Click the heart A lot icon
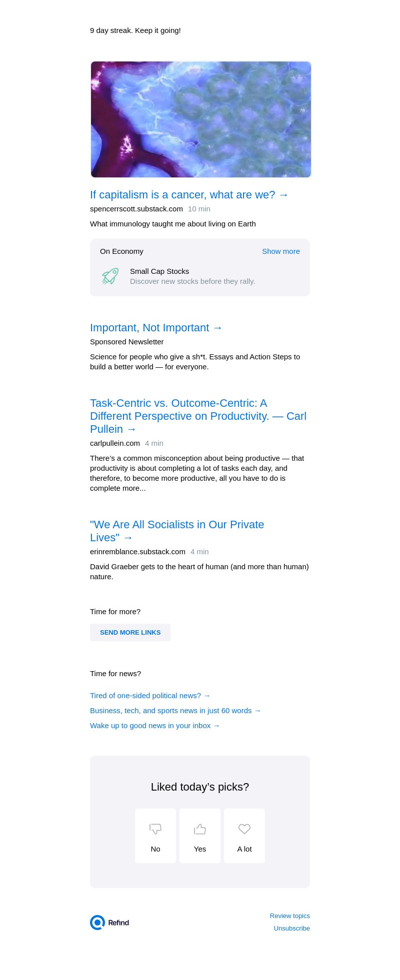400x980 pixels. (244, 829)
